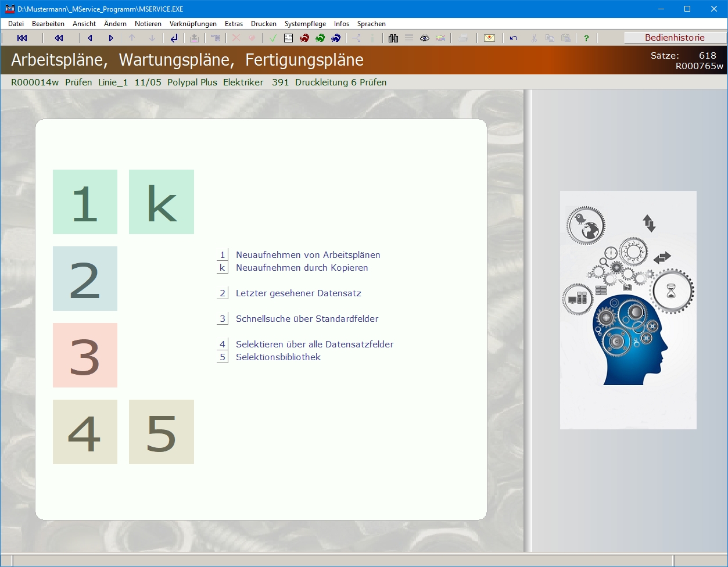Click the greyed-out pink eraser icon
Screen dimensions: 728x567
252,38
